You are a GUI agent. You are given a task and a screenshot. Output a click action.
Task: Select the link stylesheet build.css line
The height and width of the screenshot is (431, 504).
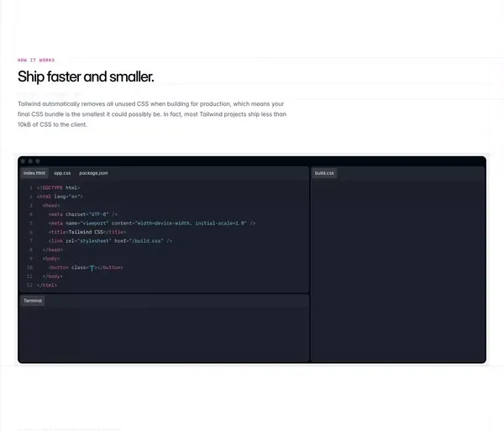pyautogui.click(x=110, y=241)
